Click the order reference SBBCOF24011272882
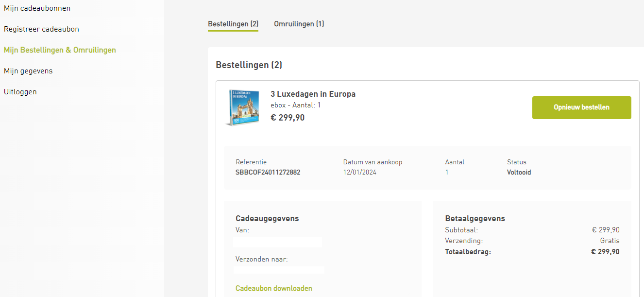The width and height of the screenshot is (644, 297). pos(268,172)
